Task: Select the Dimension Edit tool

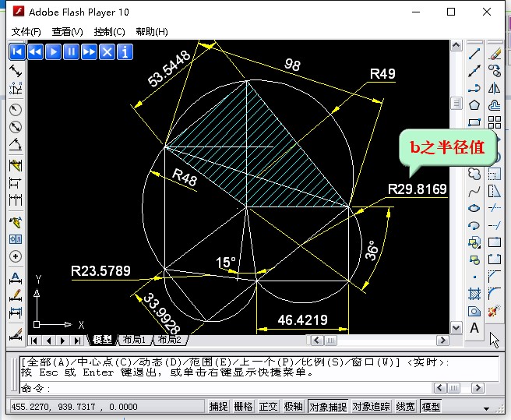Action: (16, 278)
